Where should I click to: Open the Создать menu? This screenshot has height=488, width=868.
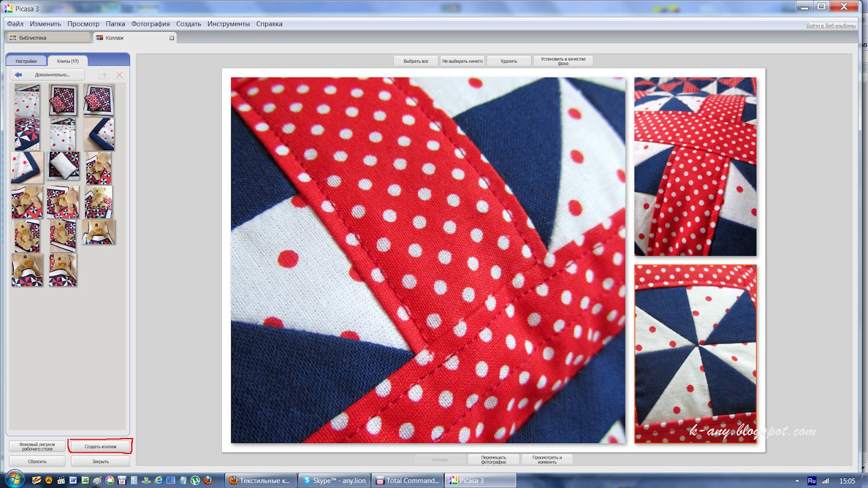[x=189, y=24]
